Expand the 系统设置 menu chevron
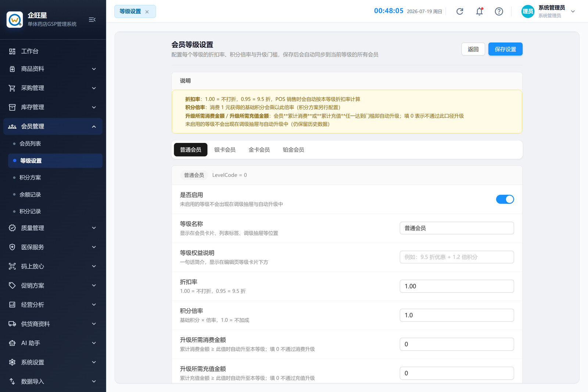Viewport: 588px width, 392px height. click(x=94, y=362)
